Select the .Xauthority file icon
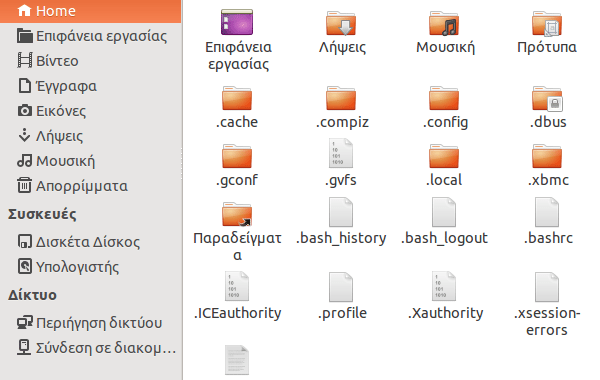This screenshot has width=600, height=380. pyautogui.click(x=444, y=286)
